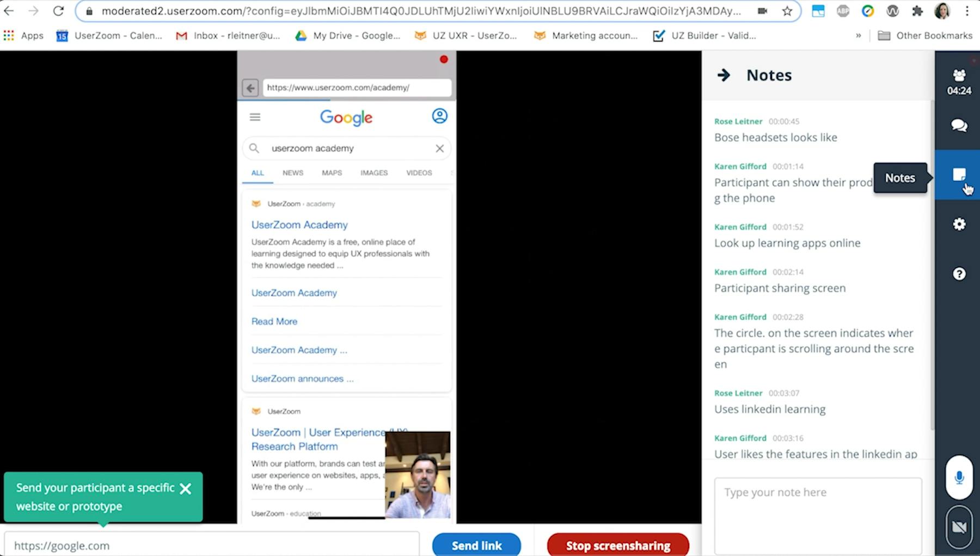Screen dimensions: 980x556
Task: Toggle the microphone button
Action: (x=959, y=478)
